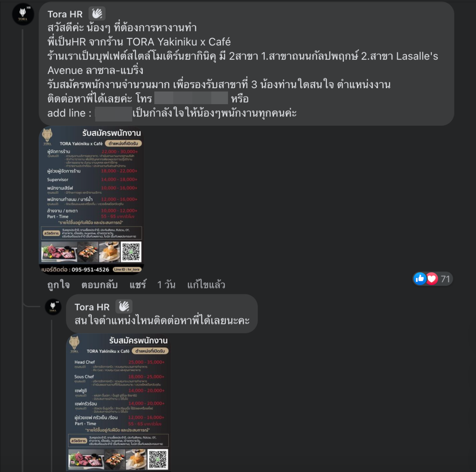Open the Tora HR name on the reply
This screenshot has width=476, height=472.
coord(92,307)
